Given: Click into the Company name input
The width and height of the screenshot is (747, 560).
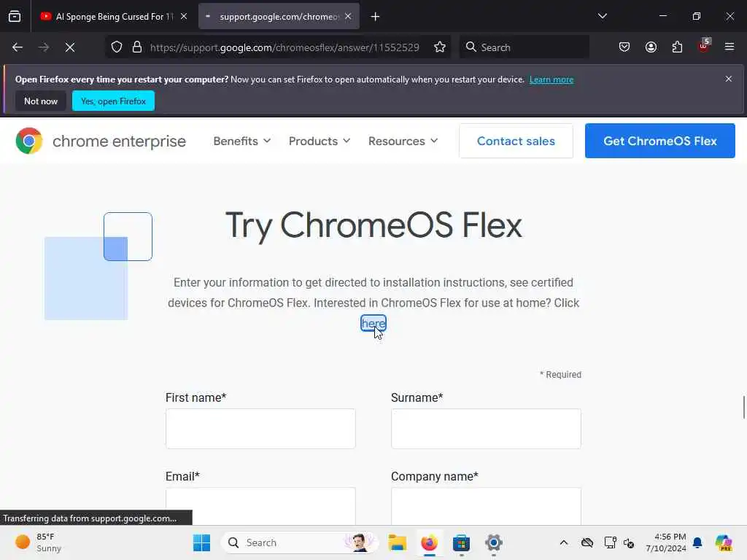Looking at the screenshot, I should 486,506.
